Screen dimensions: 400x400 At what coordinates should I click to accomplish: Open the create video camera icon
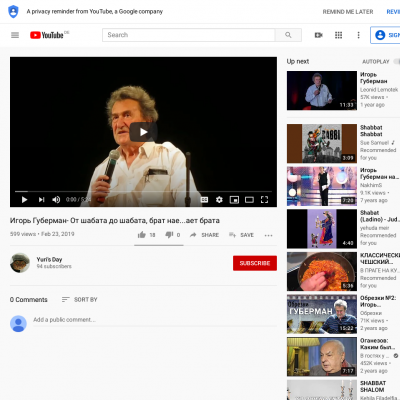[319, 35]
